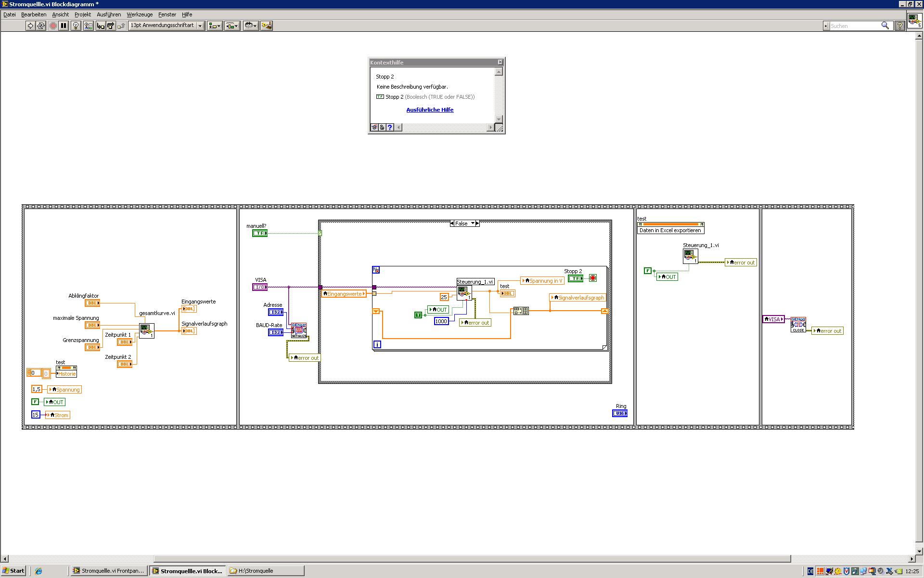Toggle the 'manuell?' boolean terminal

(259, 233)
